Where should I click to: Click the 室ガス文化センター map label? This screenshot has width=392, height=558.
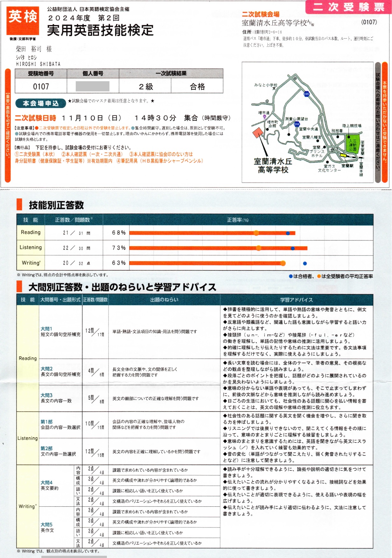[x=329, y=168]
